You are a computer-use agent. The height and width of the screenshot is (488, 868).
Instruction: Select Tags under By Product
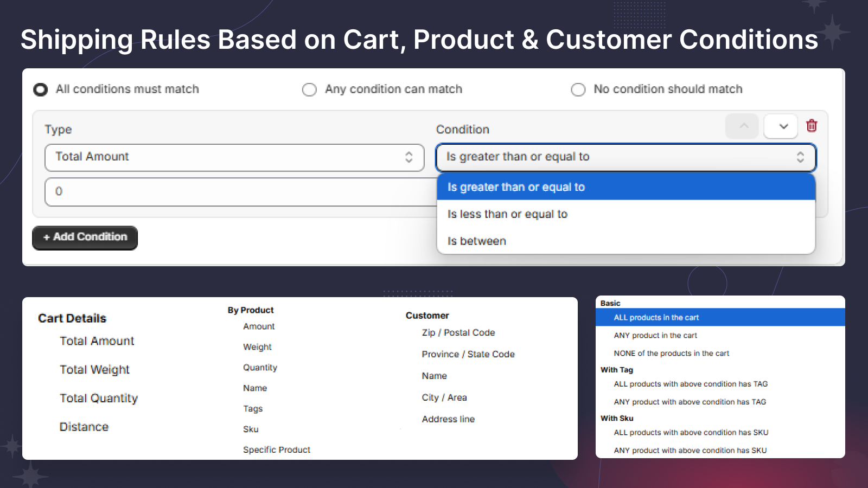pos(253,409)
